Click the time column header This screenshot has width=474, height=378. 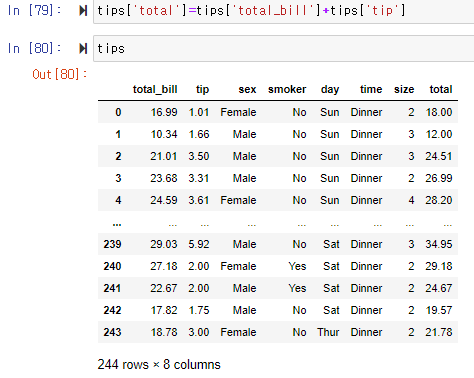tap(371, 89)
